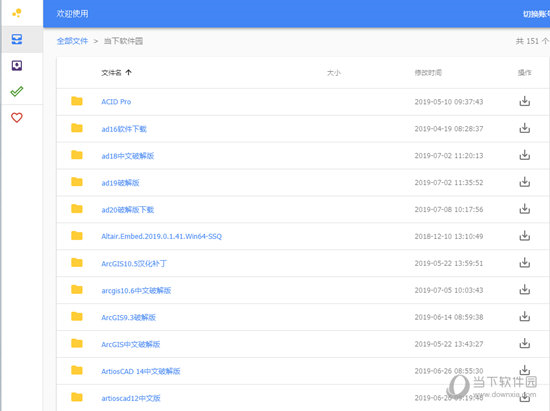Click timestamp 2019-07-05 10:03:43
This screenshot has height=411, width=550.
coord(449,290)
